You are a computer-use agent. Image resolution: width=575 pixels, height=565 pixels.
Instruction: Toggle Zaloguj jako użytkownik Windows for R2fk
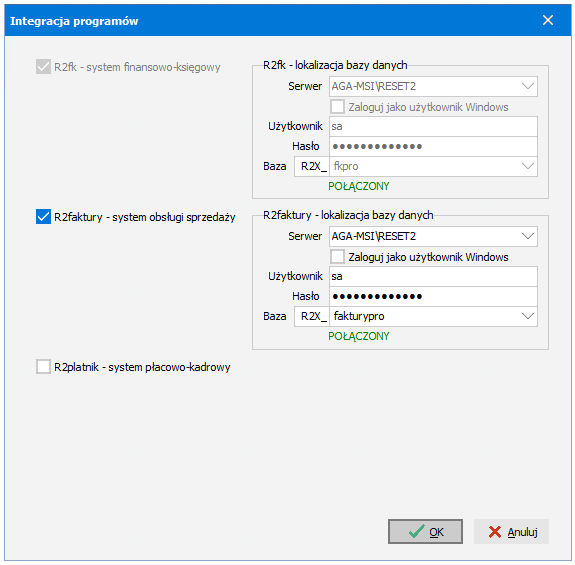click(x=337, y=107)
